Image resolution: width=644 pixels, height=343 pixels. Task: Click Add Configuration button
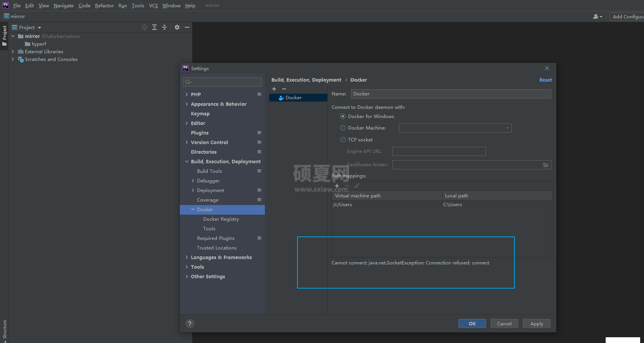coord(628,16)
